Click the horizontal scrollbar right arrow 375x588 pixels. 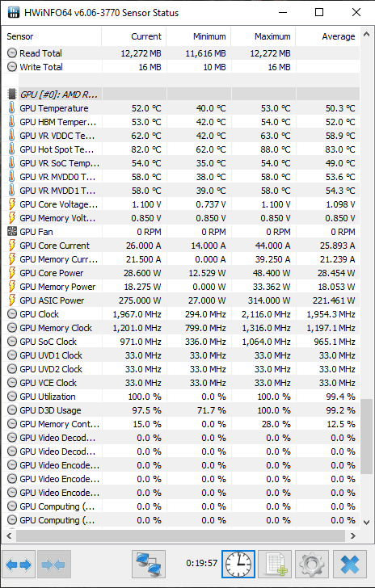point(352,535)
